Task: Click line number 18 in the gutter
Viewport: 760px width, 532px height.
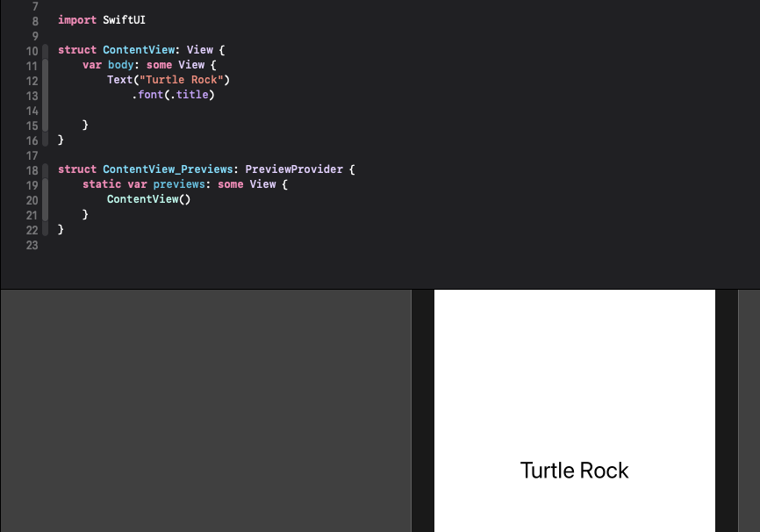Action: pos(32,170)
